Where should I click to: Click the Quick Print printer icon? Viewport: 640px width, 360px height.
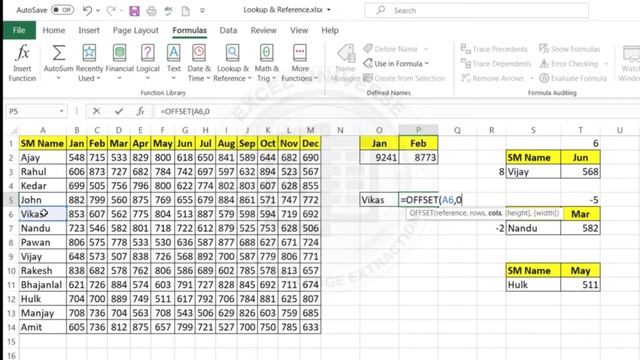[151, 11]
